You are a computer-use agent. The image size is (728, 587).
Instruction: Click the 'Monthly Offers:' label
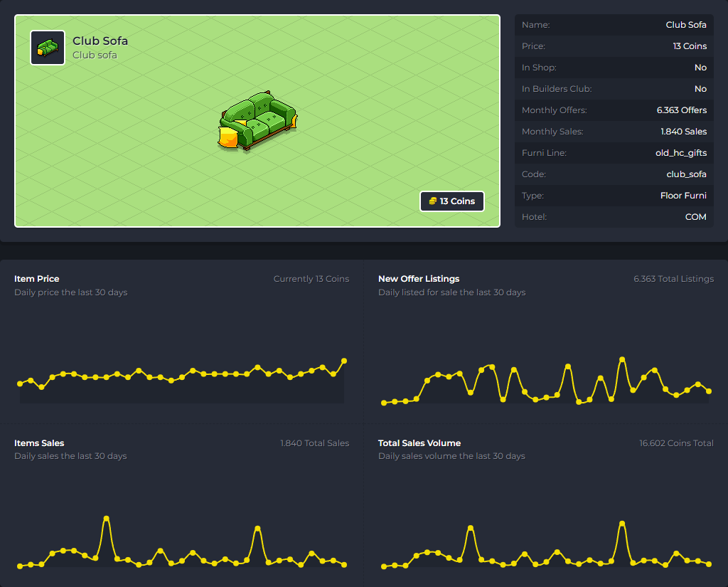tap(554, 110)
